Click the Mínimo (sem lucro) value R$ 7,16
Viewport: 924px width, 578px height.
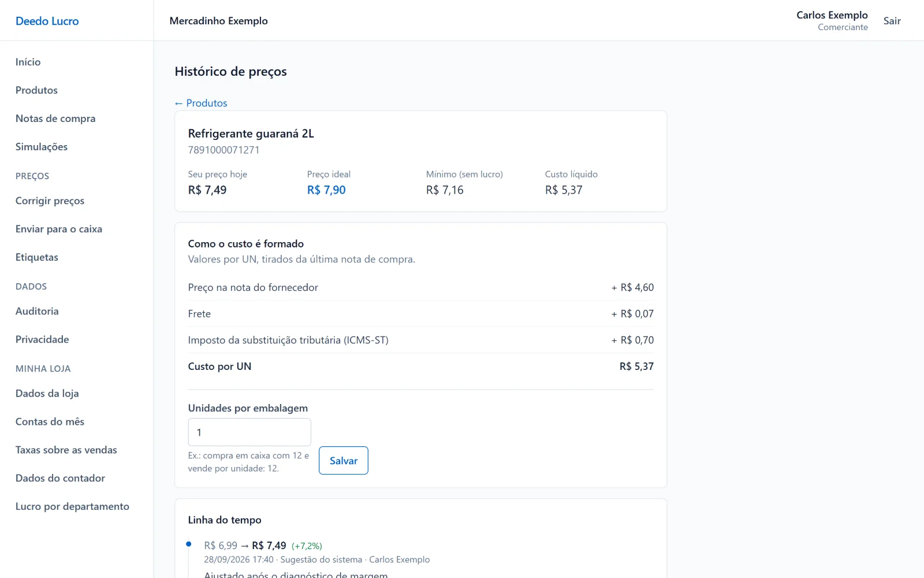(445, 190)
